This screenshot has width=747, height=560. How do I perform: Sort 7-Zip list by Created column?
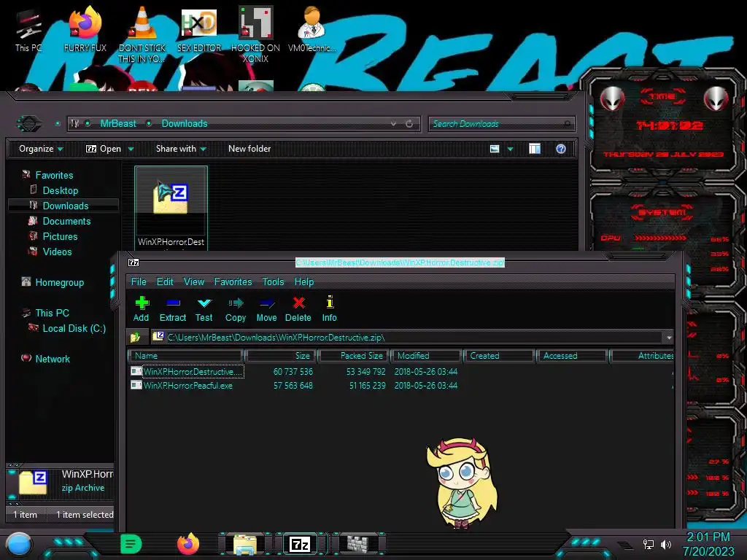499,356
